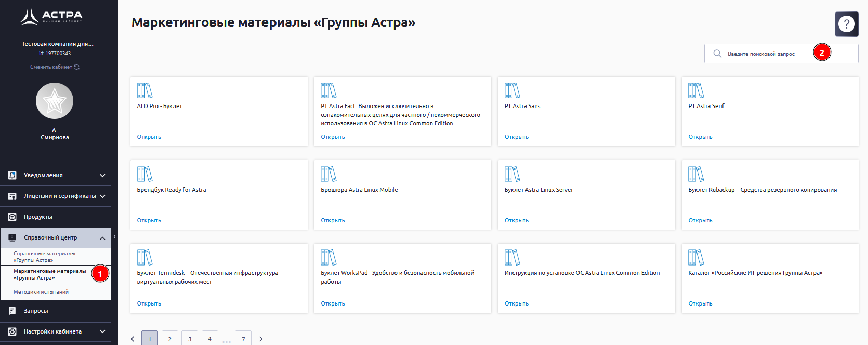The width and height of the screenshot is (868, 345).
Task: Collapse the Справочный центр section
Action: [102, 238]
